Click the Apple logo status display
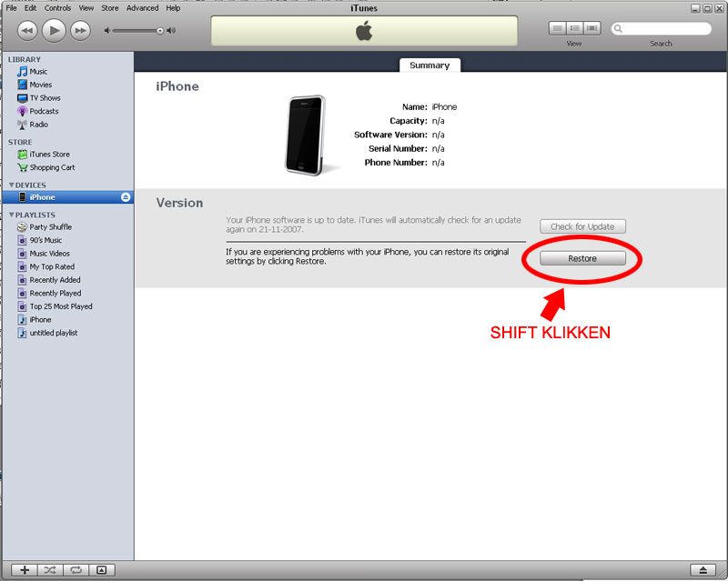The height and width of the screenshot is (581, 728). click(x=365, y=31)
